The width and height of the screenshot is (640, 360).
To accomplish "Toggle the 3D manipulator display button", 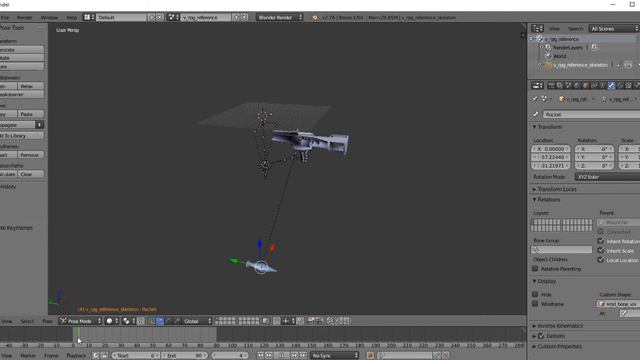I will click(x=151, y=321).
